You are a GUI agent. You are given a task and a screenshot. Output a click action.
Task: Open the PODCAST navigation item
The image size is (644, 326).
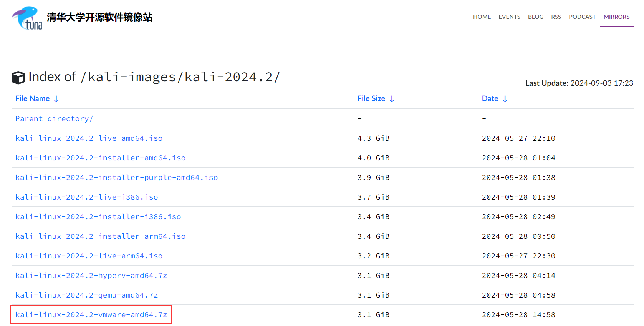(582, 17)
